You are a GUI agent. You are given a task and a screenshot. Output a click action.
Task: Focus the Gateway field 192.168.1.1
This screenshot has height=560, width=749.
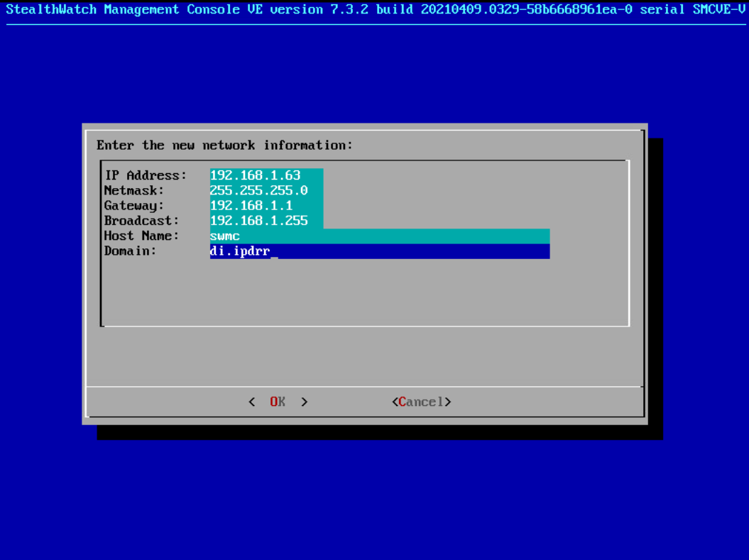click(x=266, y=206)
